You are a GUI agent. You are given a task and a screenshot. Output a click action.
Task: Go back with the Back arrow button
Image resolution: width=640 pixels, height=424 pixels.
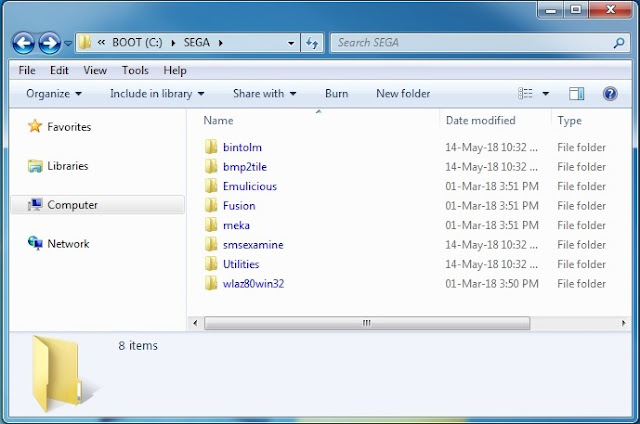coord(23,43)
